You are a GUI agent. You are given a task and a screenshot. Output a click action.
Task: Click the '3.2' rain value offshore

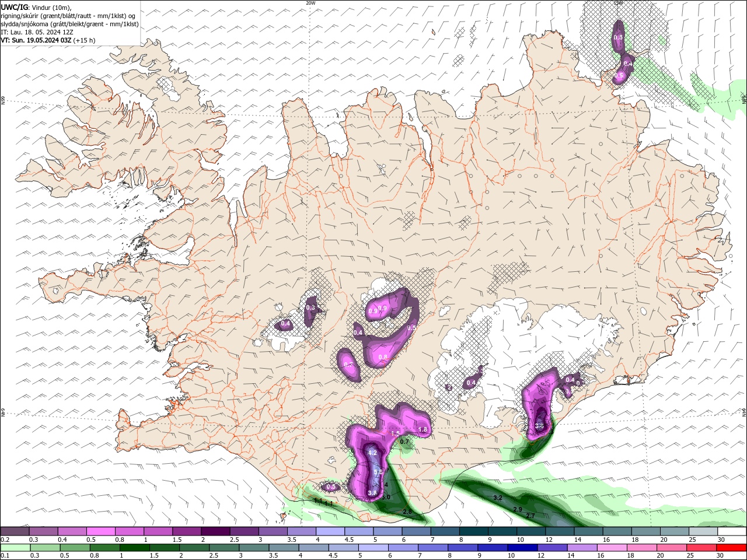pyautogui.click(x=498, y=498)
